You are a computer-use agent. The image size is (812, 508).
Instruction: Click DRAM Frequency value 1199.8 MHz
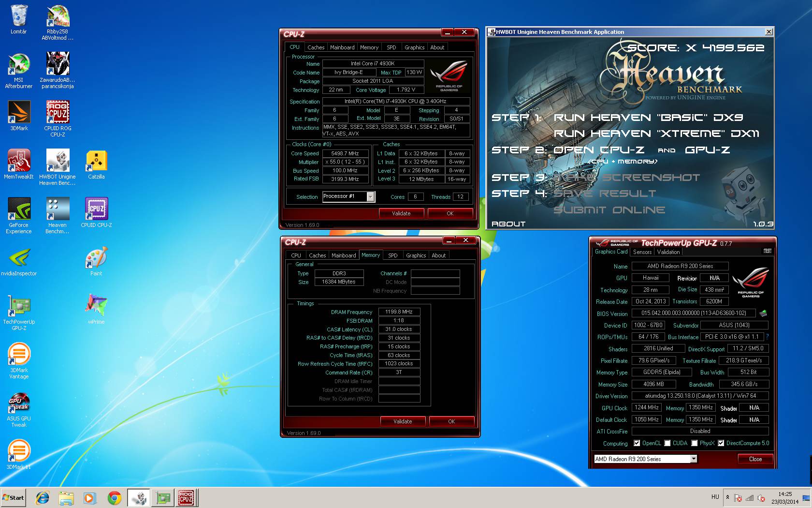pyautogui.click(x=399, y=312)
